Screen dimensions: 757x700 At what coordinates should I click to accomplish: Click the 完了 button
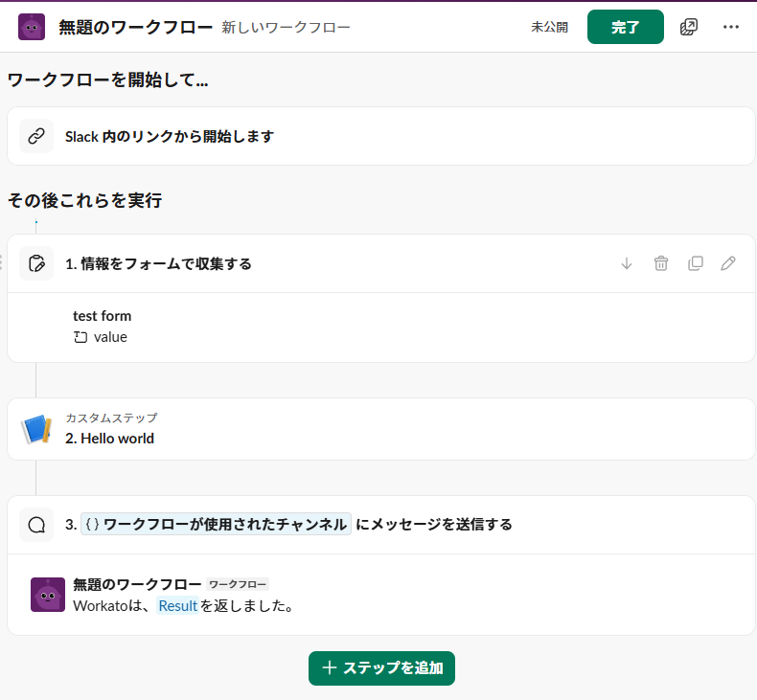coord(625,27)
